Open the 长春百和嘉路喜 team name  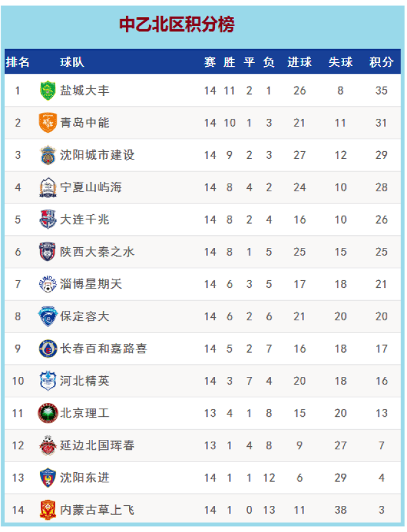point(104,348)
